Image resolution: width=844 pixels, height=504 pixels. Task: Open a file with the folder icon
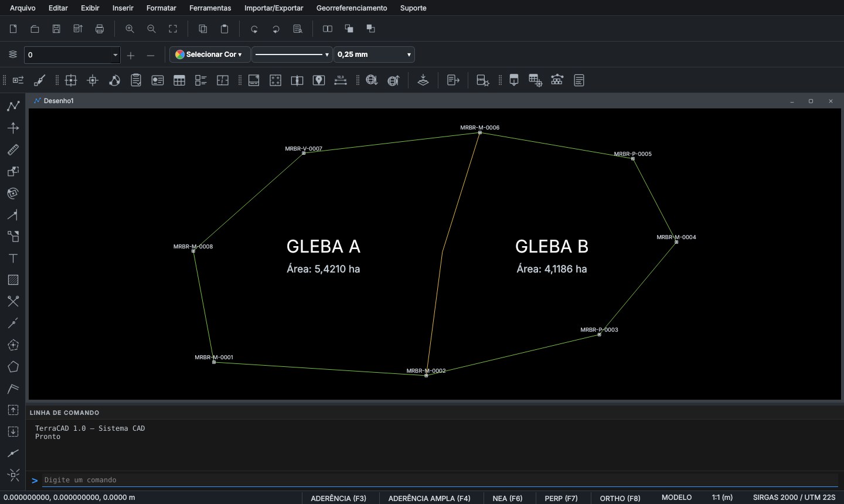(x=35, y=29)
